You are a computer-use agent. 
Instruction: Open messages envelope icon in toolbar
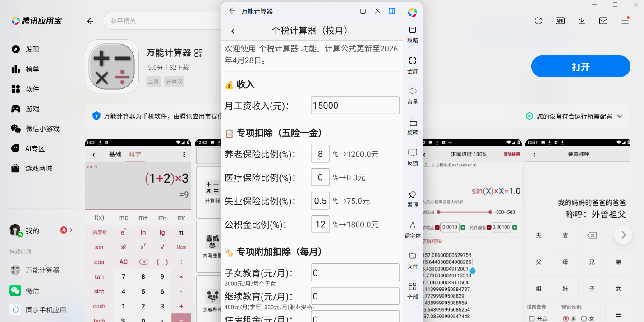[603, 21]
